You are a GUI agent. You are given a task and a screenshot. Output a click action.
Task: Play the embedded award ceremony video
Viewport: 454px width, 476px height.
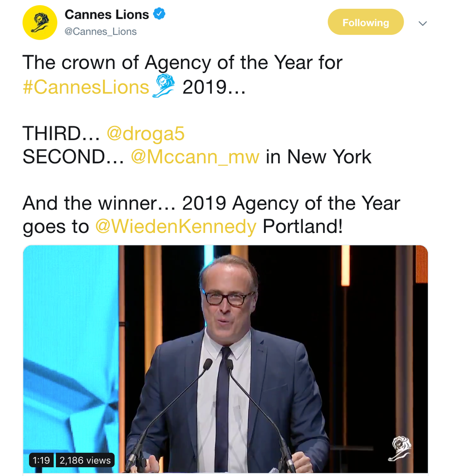click(225, 359)
